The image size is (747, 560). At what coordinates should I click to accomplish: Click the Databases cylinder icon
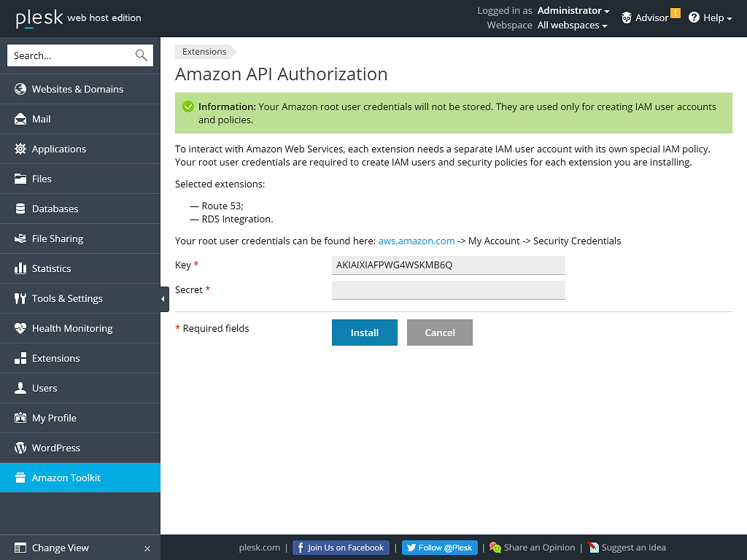coord(20,209)
